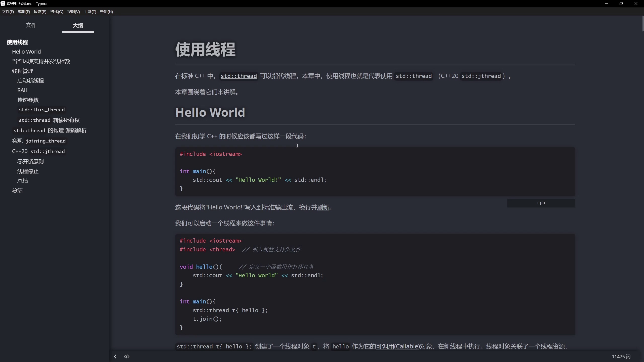This screenshot has width=644, height=362.
Task: Show word count details (11475 词)
Action: click(621, 356)
